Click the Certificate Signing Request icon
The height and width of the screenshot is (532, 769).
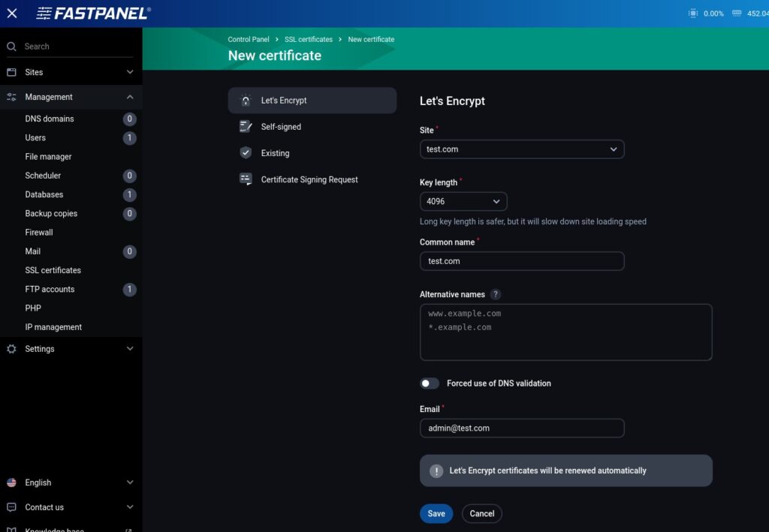246,179
